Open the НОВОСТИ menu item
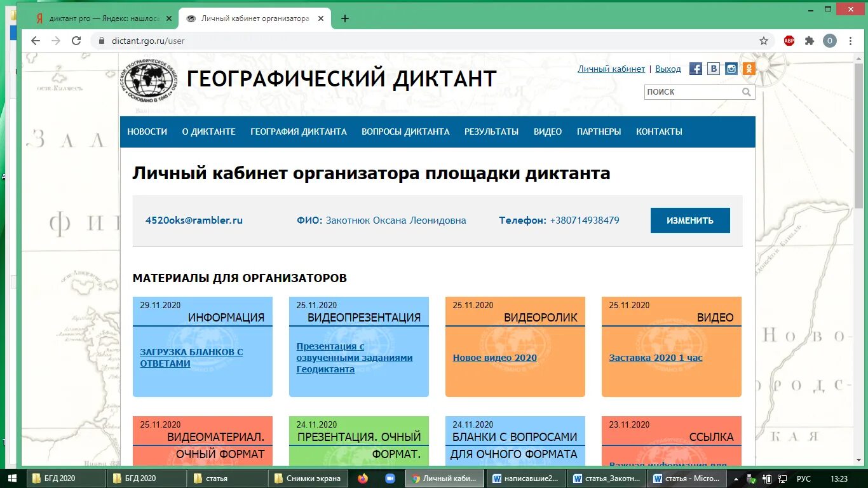This screenshot has width=868, height=488. point(147,132)
